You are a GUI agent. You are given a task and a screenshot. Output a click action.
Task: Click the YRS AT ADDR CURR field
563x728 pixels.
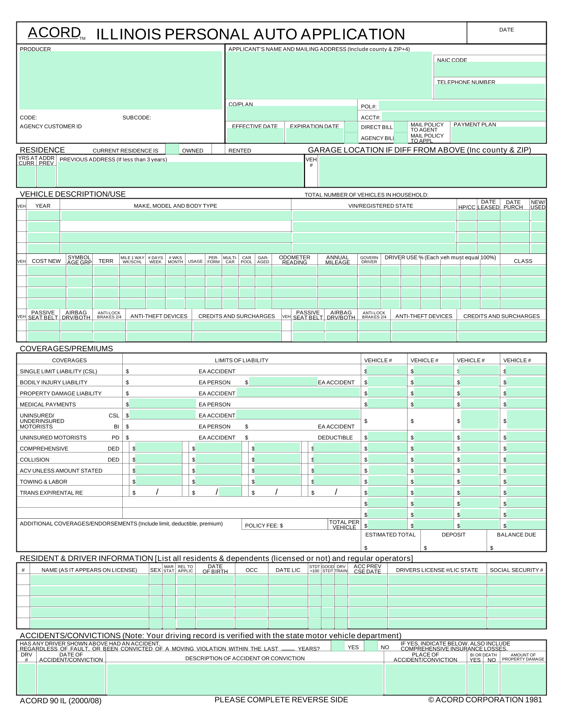(26, 176)
